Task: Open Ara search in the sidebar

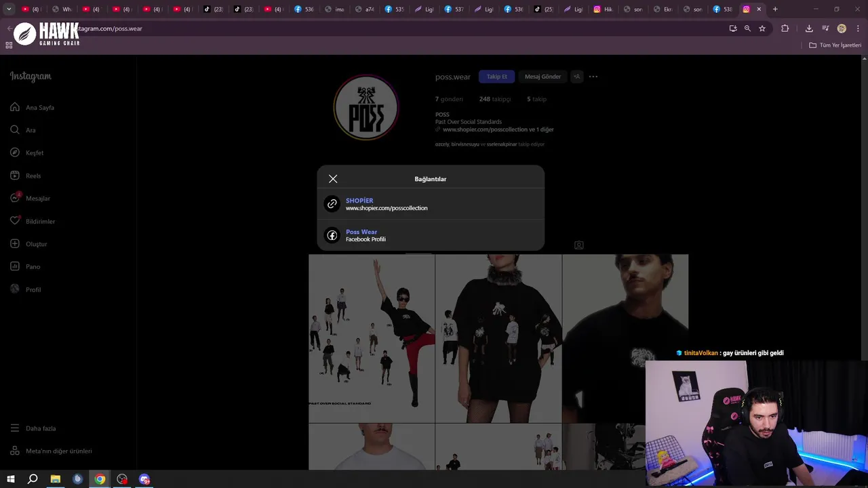Action: point(23,130)
